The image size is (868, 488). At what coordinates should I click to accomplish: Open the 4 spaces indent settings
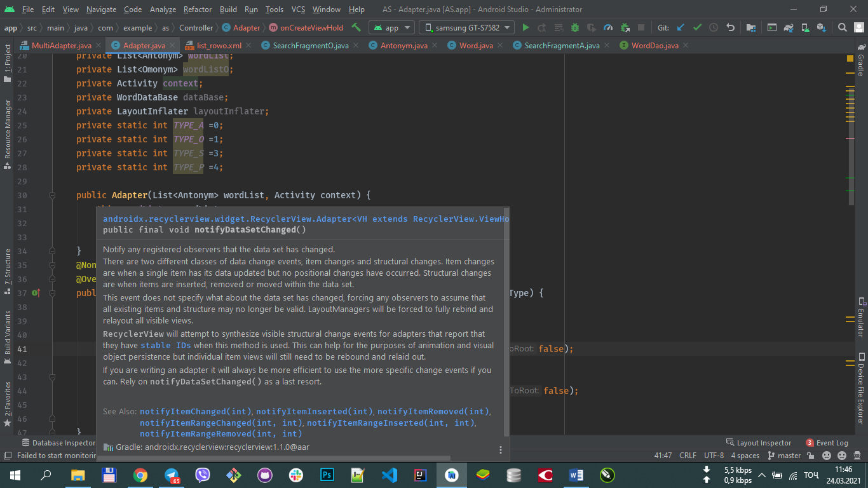(745, 456)
